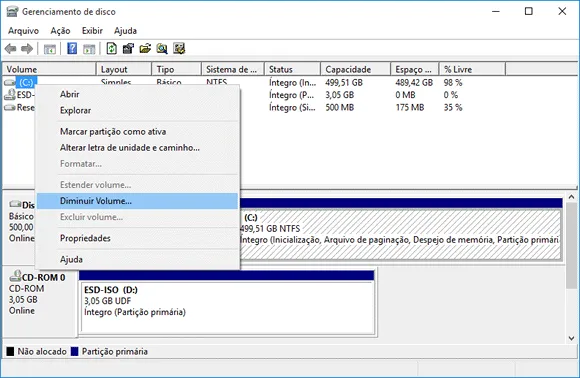Viewport: 580px width, 378px height.
Task: Click the ESD volume disc icon in list
Action: coord(10,95)
